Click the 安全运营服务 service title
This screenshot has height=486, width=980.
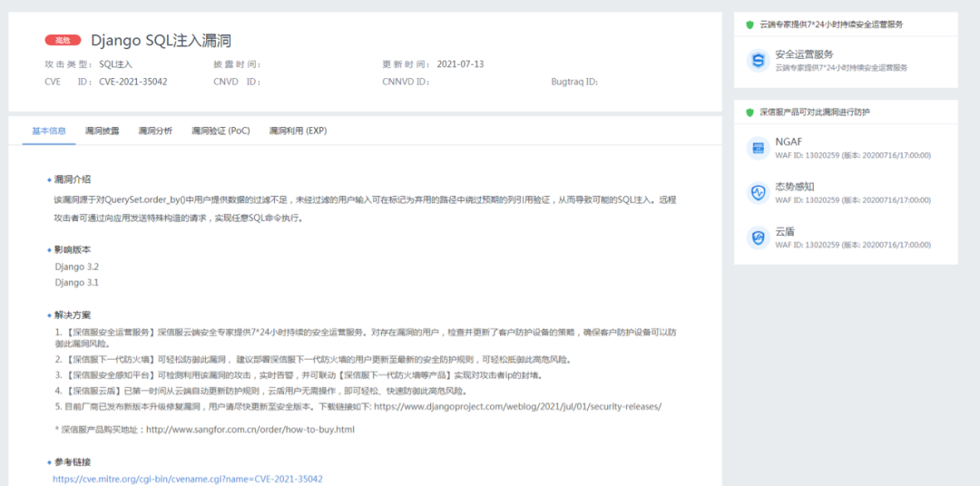coord(804,54)
